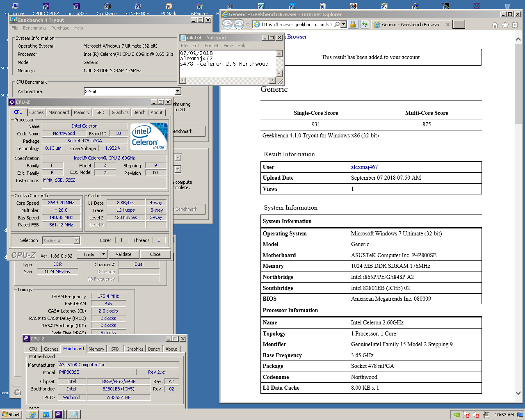Image resolution: width=525 pixels, height=420 pixels.
Task: Switch to Notepad in the taskbar
Action: pyautogui.click(x=74, y=415)
